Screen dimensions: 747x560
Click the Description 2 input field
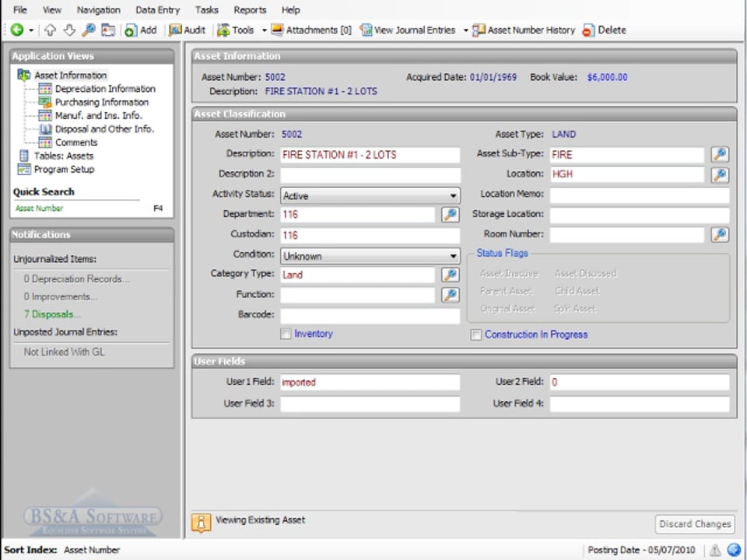coord(370,175)
